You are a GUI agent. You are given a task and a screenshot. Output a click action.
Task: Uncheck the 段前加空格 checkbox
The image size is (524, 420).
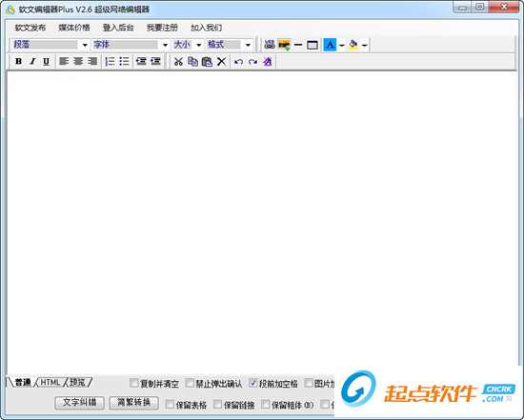253,383
